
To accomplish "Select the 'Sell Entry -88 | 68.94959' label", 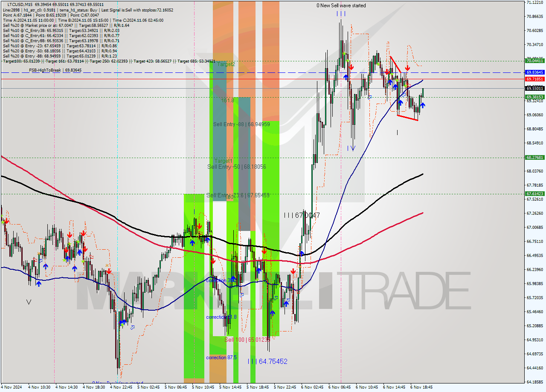I will 241,124.
